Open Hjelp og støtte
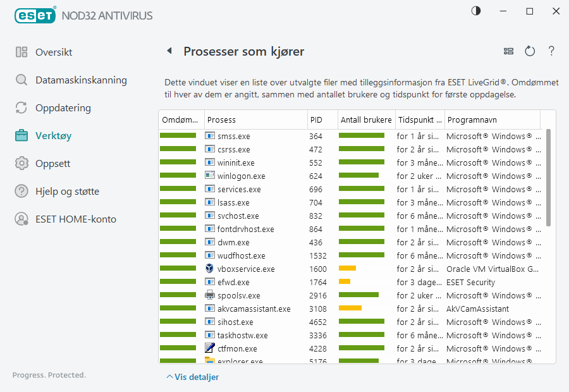Screen dimensions: 569x392 click(x=67, y=191)
